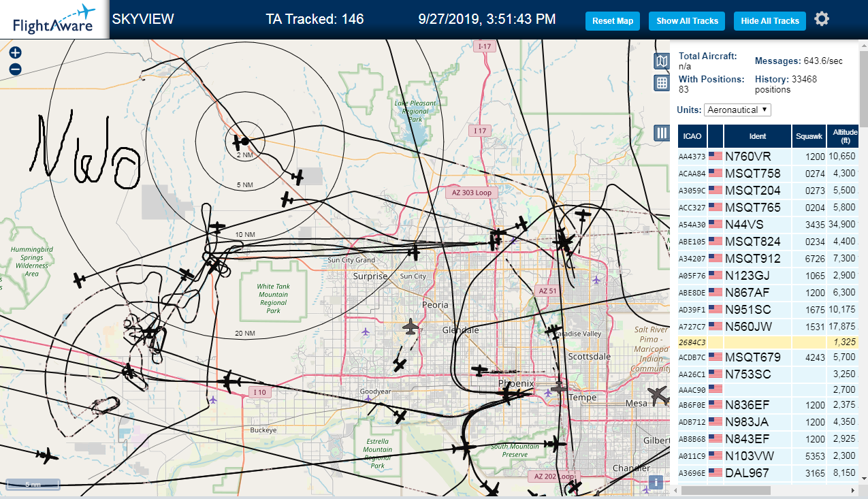
Task: Sort table by Squawk column header
Action: [809, 136]
